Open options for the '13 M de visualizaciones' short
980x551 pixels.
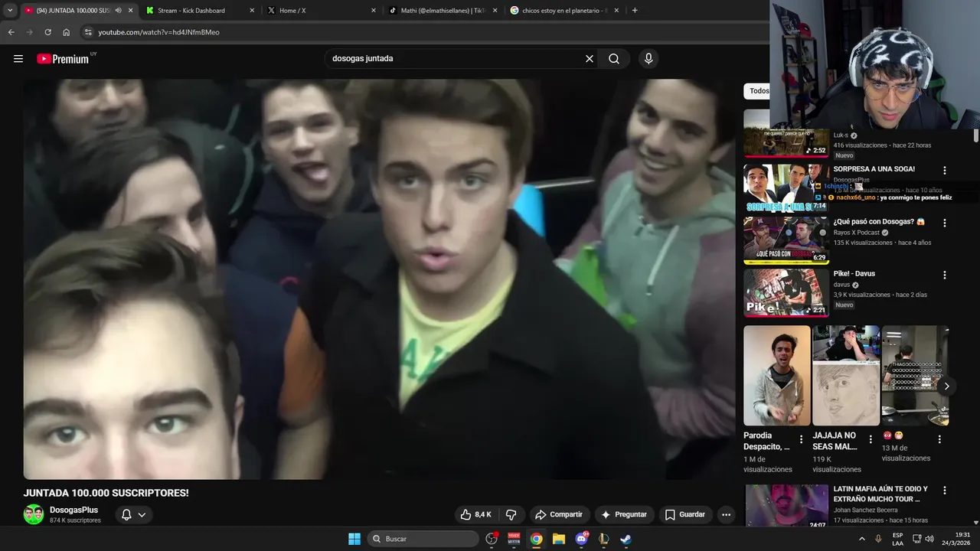(x=939, y=440)
